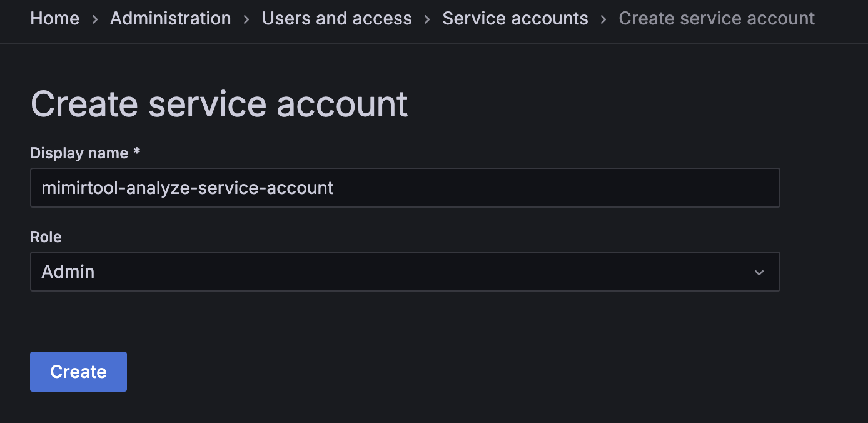This screenshot has width=868, height=423.
Task: Click the Create service account breadcrumb label
Action: [716, 19]
